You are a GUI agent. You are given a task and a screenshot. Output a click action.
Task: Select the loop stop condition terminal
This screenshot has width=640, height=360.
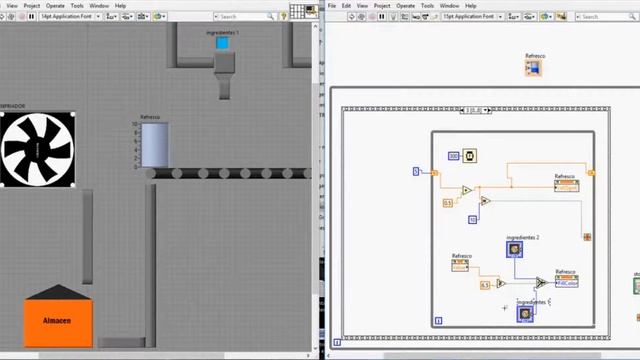pyautogui.click(x=587, y=237)
